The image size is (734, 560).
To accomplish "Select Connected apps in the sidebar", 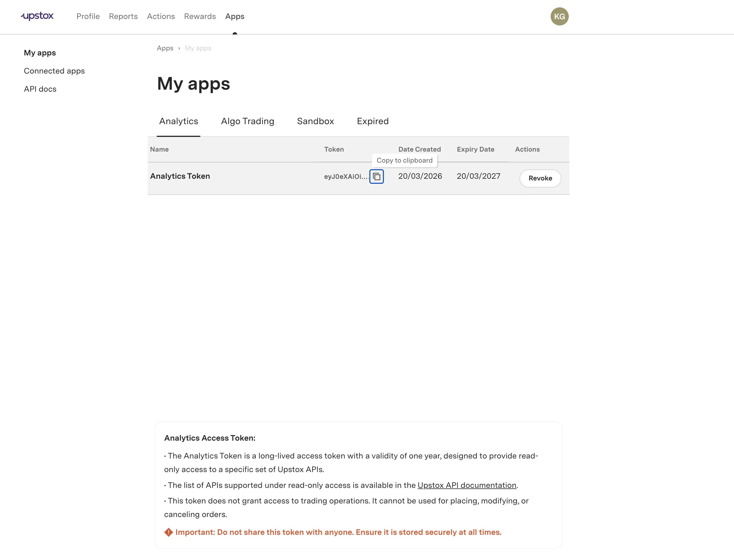I will click(x=54, y=71).
